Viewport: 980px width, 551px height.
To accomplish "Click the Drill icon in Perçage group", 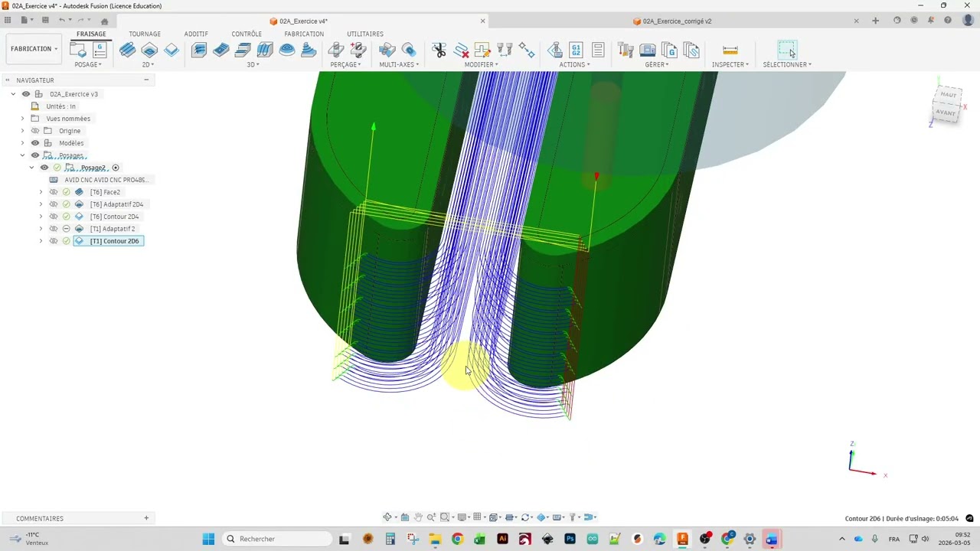I will pos(335,50).
